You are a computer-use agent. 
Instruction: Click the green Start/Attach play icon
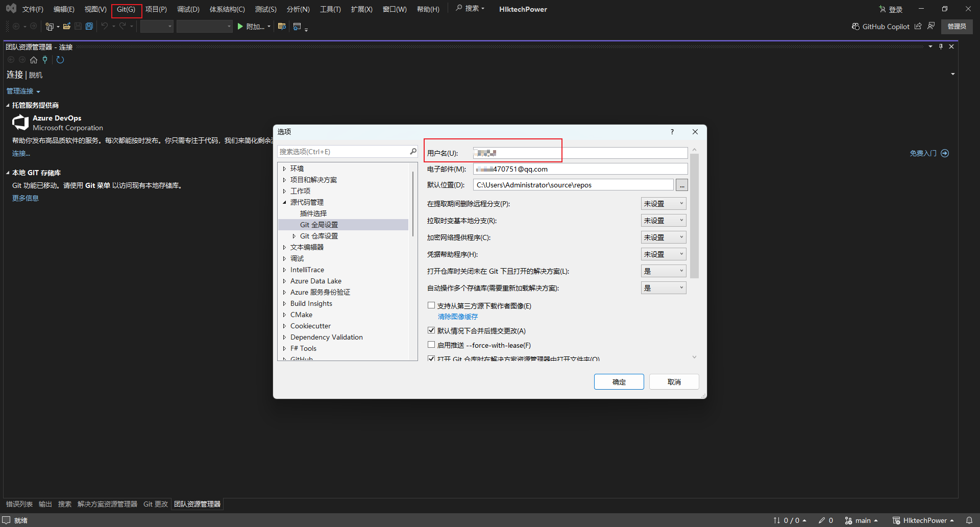coord(240,27)
